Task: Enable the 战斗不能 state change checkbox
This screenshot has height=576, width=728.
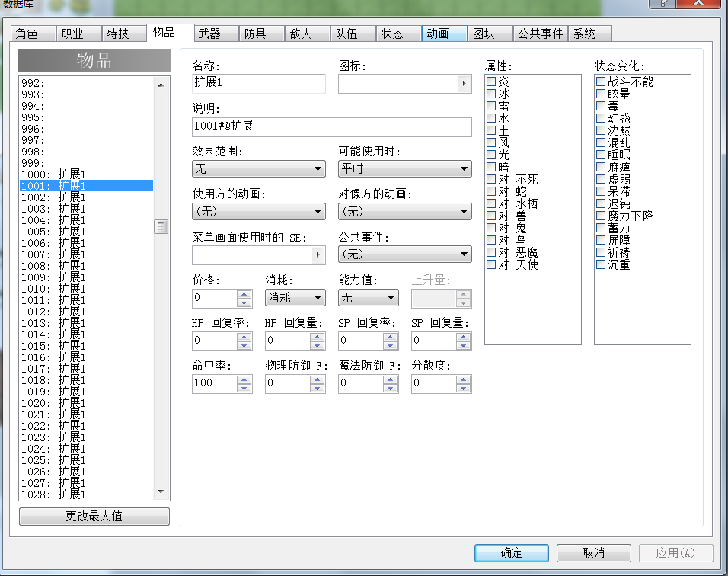Action: point(601,82)
